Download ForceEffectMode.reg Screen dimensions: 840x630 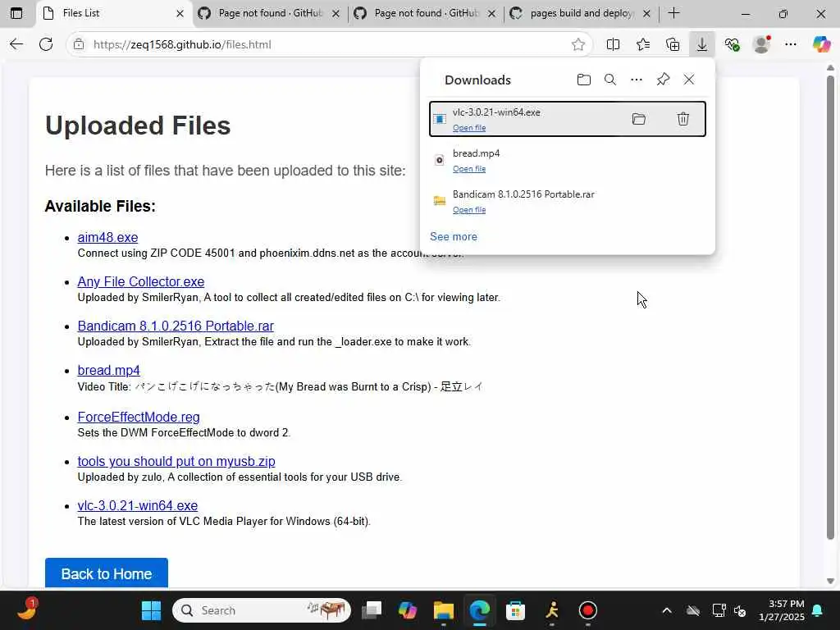pos(139,418)
